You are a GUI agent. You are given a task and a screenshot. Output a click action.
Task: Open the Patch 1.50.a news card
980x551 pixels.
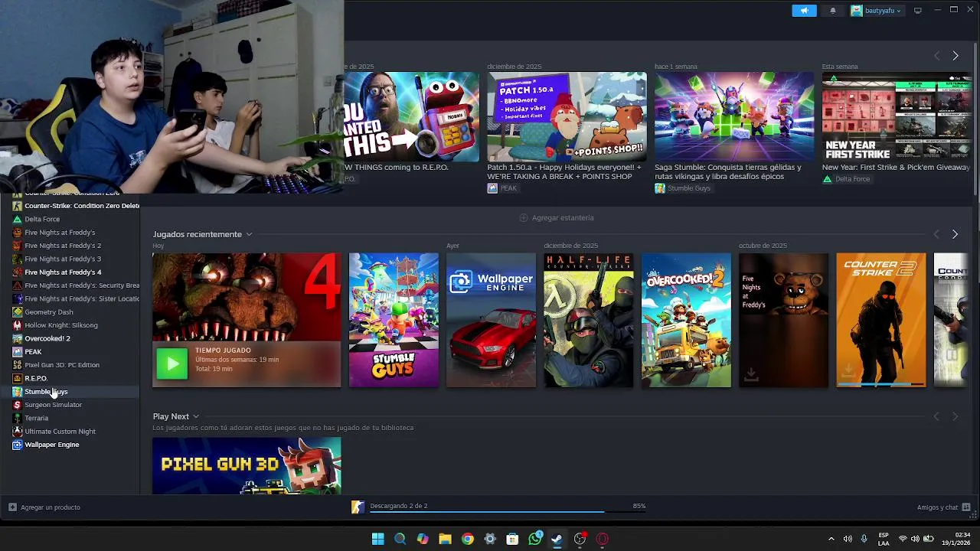[x=567, y=116]
